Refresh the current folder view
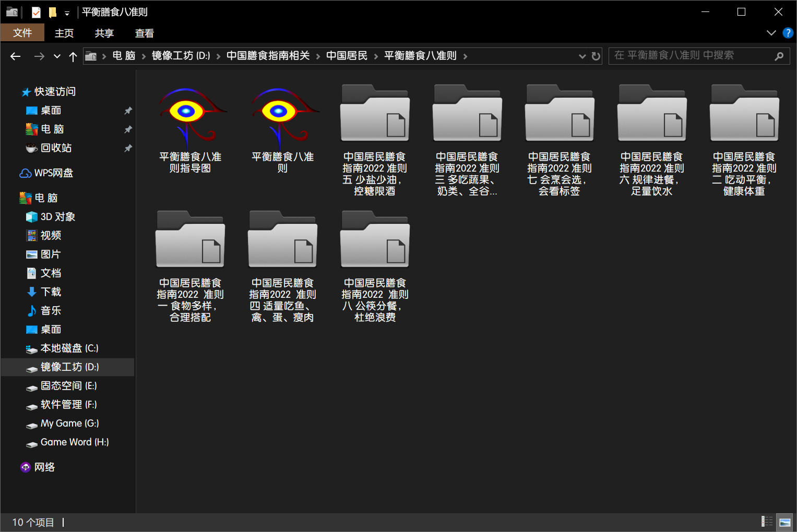The image size is (797, 532). (x=596, y=56)
